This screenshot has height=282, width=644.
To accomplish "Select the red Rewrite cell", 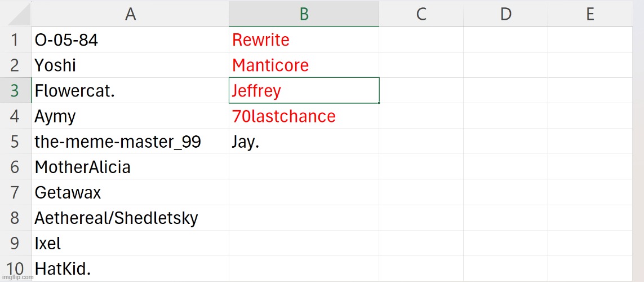I will [x=304, y=40].
